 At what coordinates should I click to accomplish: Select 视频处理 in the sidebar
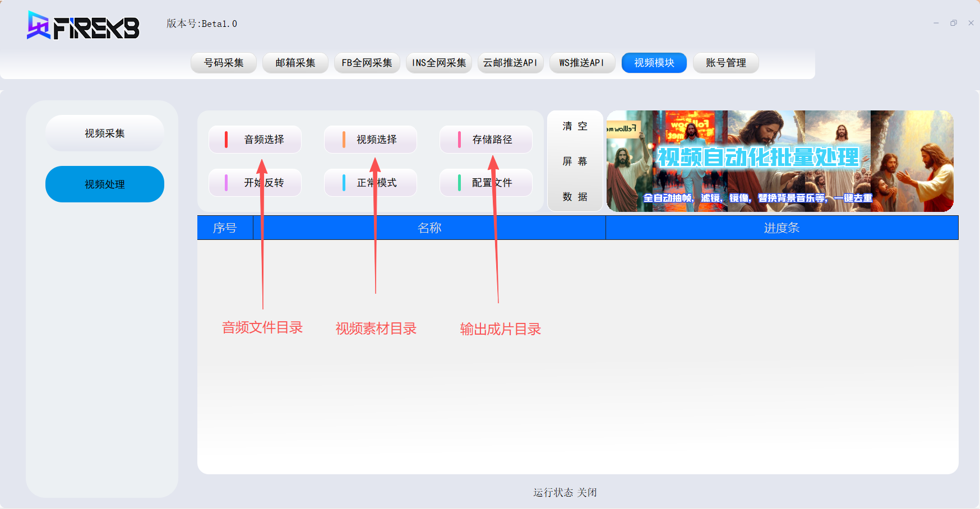click(x=105, y=184)
